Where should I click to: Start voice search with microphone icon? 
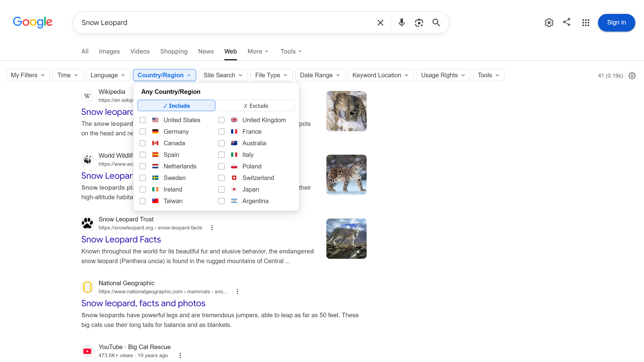pyautogui.click(x=401, y=23)
